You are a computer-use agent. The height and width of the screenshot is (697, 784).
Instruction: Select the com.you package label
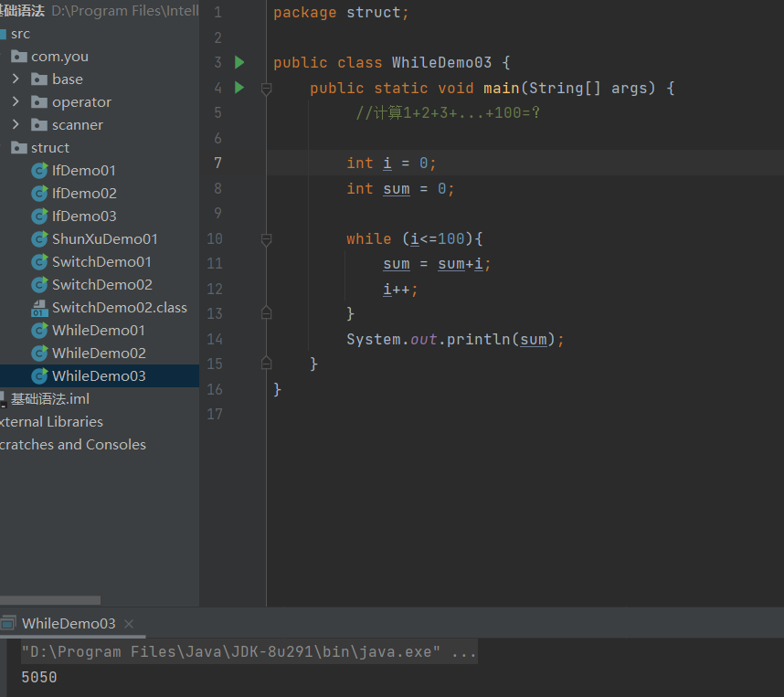click(x=59, y=57)
